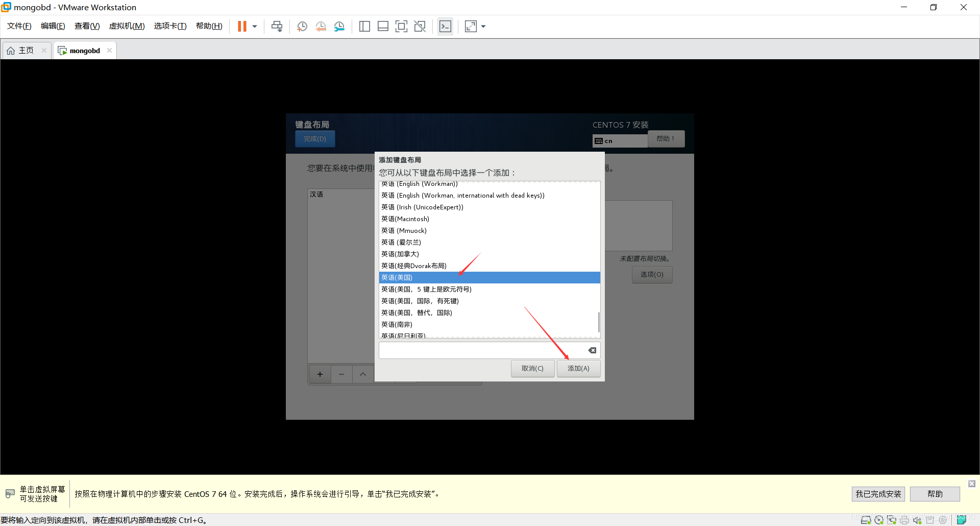The width and height of the screenshot is (980, 526).
Task: Select 英语 (Mmuock) layout
Action: coord(489,231)
